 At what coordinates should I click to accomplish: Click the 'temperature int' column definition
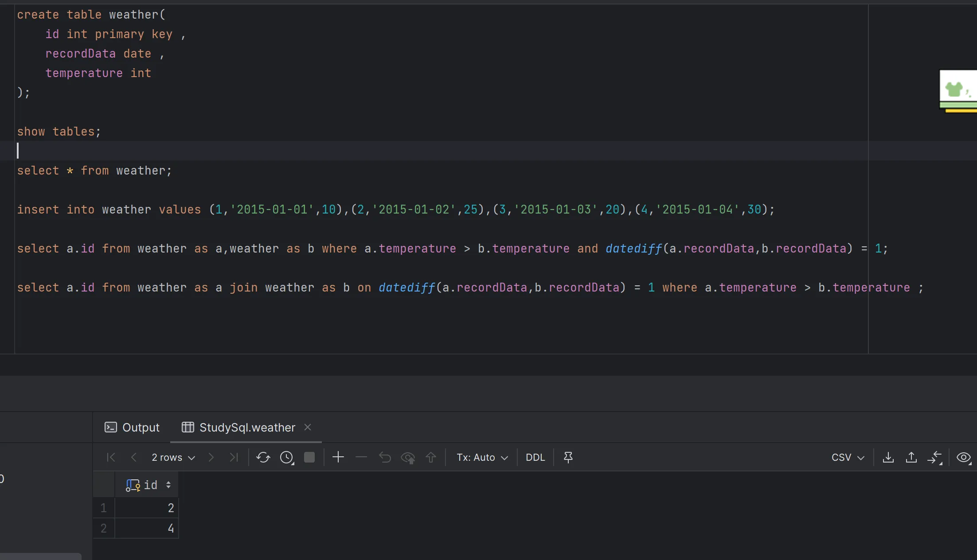click(x=98, y=73)
